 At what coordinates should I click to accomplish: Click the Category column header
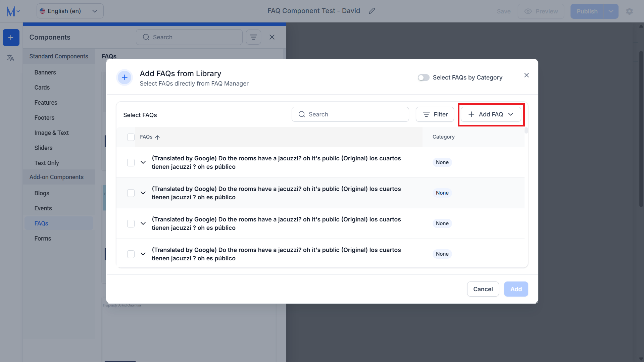[443, 137]
